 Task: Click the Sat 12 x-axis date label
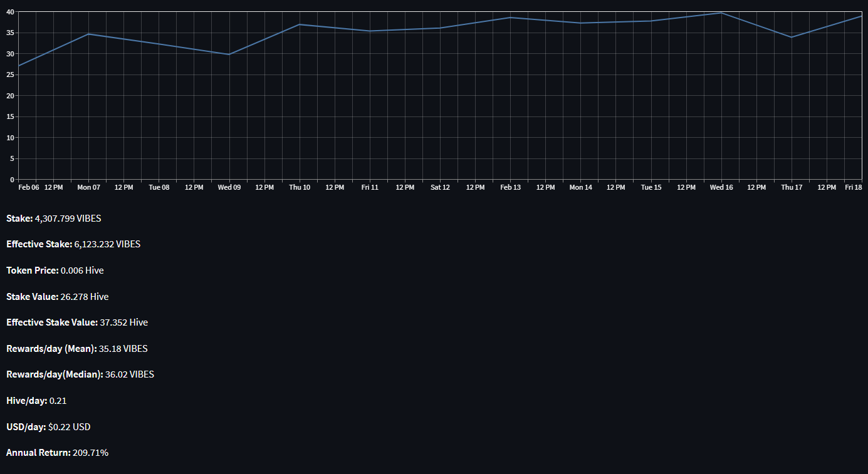click(440, 187)
